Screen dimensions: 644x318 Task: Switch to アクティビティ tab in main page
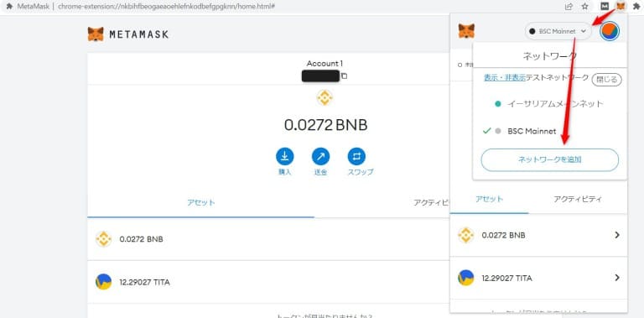click(431, 202)
